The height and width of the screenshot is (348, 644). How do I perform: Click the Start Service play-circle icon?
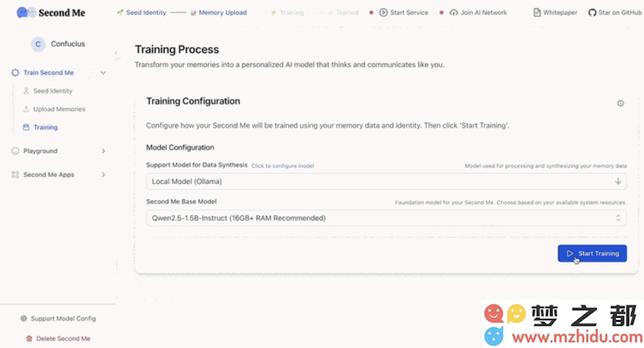383,13
